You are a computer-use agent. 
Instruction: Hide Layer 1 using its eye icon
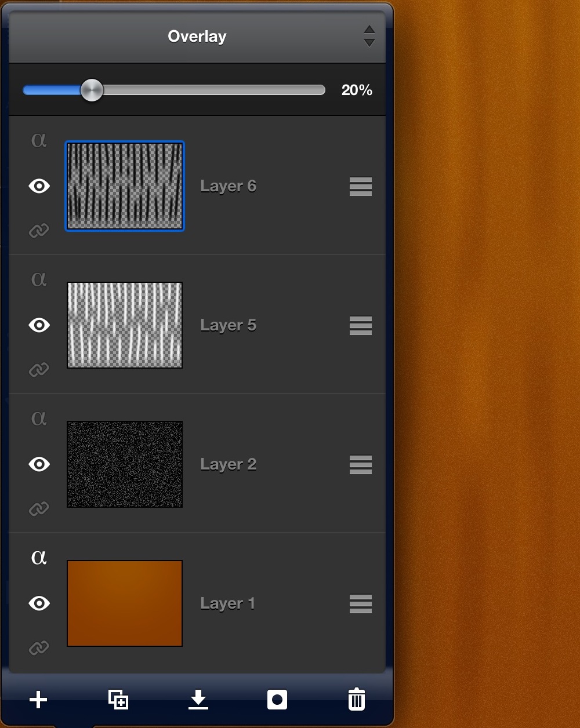[x=39, y=603]
